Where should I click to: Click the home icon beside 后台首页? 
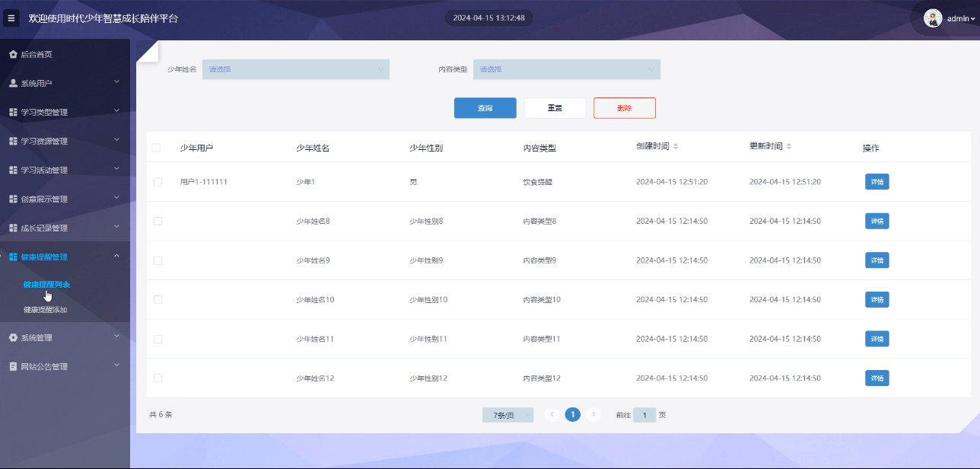(13, 55)
